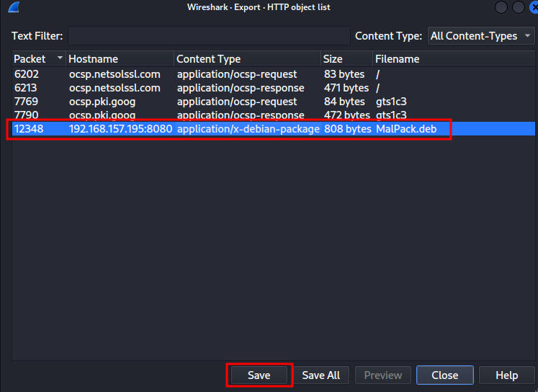Click application/ocsp-request in the 83 bytes row
Viewport: 538px width, 392px height.
click(237, 74)
